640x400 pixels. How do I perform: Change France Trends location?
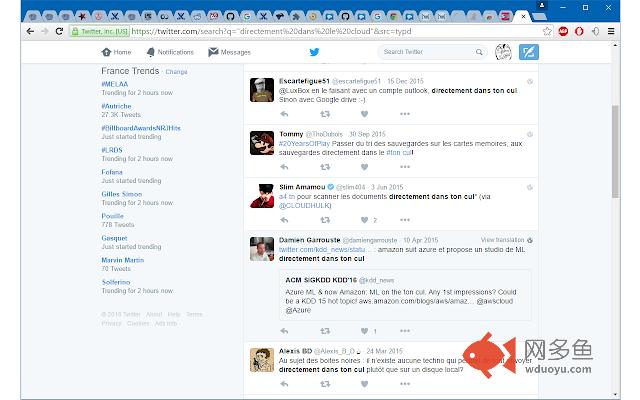[x=176, y=72]
